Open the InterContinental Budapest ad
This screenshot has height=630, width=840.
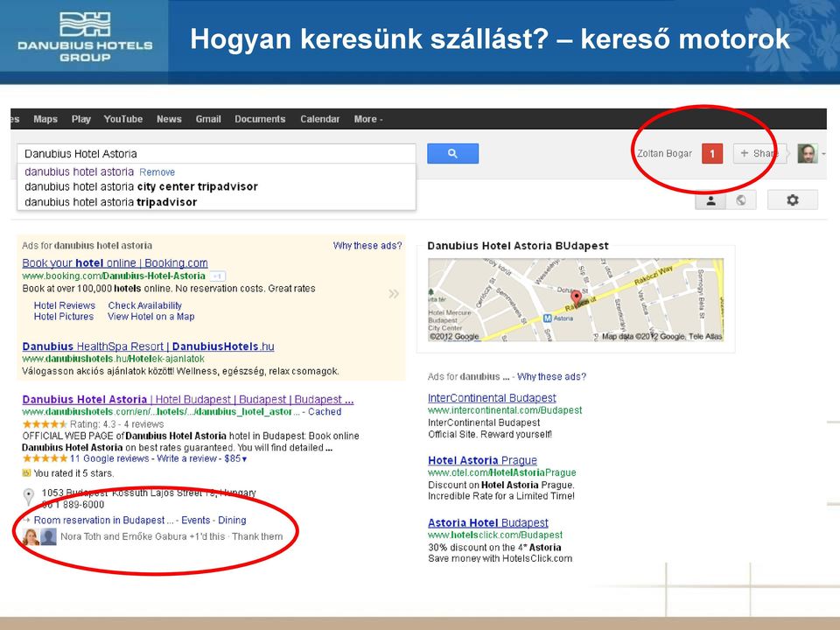[x=492, y=398]
